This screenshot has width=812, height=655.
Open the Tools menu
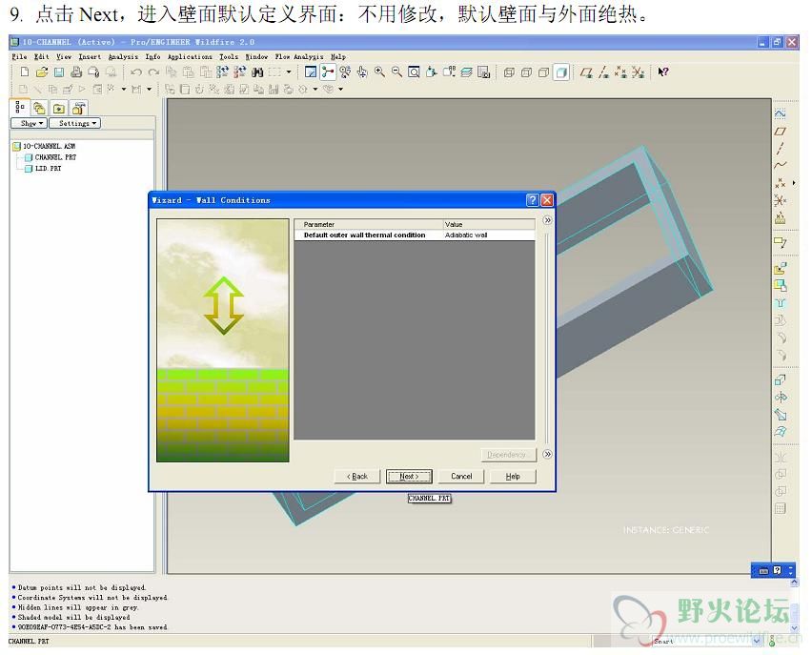(229, 57)
